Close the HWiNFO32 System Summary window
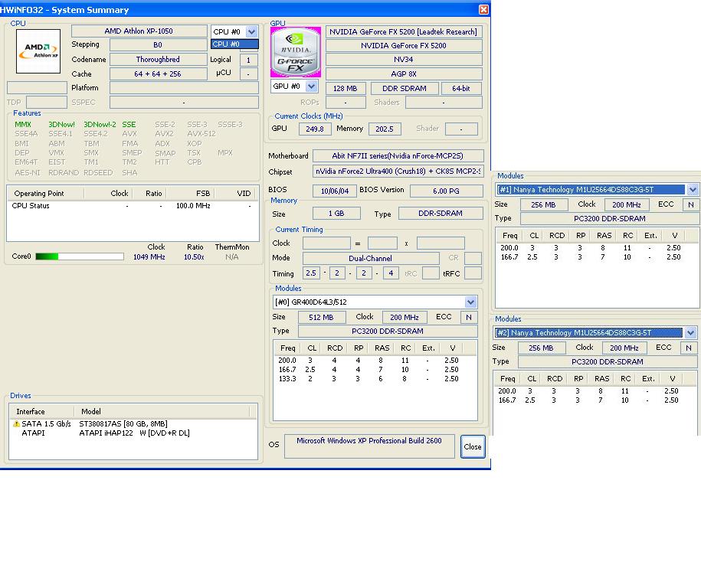Image resolution: width=701 pixels, height=588 pixels. (483, 9)
